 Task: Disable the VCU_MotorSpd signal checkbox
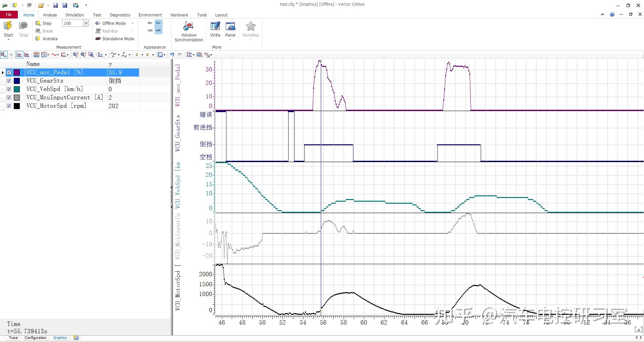click(x=9, y=106)
